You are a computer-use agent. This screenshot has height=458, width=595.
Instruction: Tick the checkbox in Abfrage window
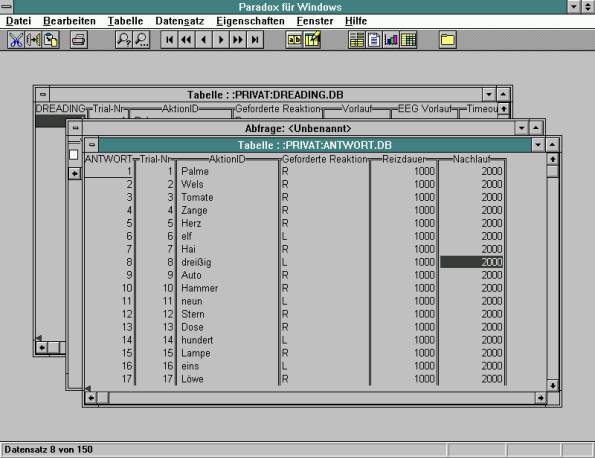point(74,154)
